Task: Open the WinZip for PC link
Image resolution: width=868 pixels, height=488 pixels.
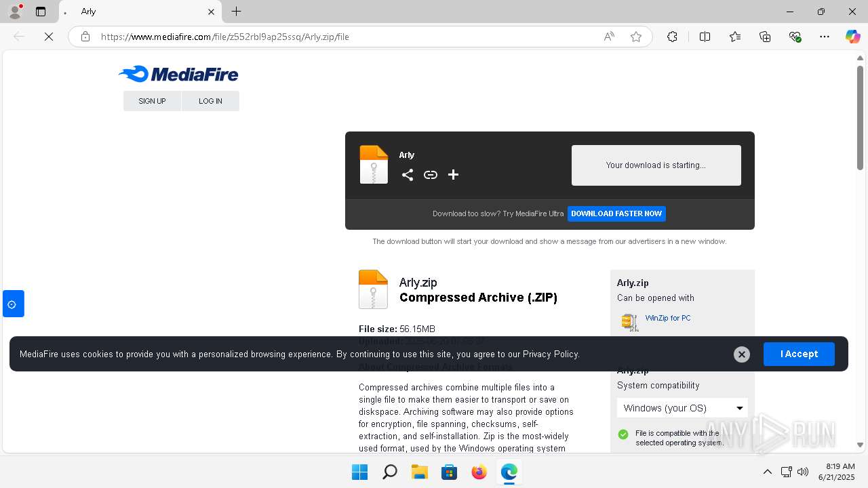Action: pyautogui.click(x=668, y=318)
